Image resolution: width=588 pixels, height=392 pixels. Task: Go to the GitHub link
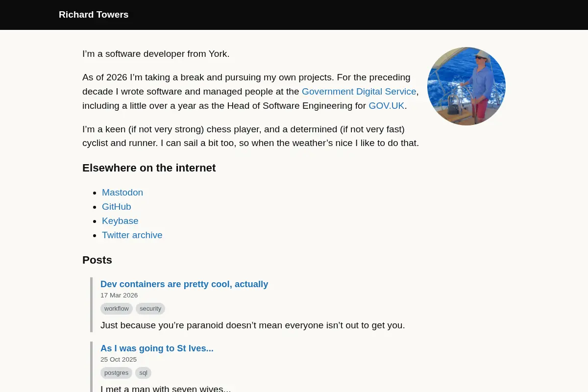117,207
